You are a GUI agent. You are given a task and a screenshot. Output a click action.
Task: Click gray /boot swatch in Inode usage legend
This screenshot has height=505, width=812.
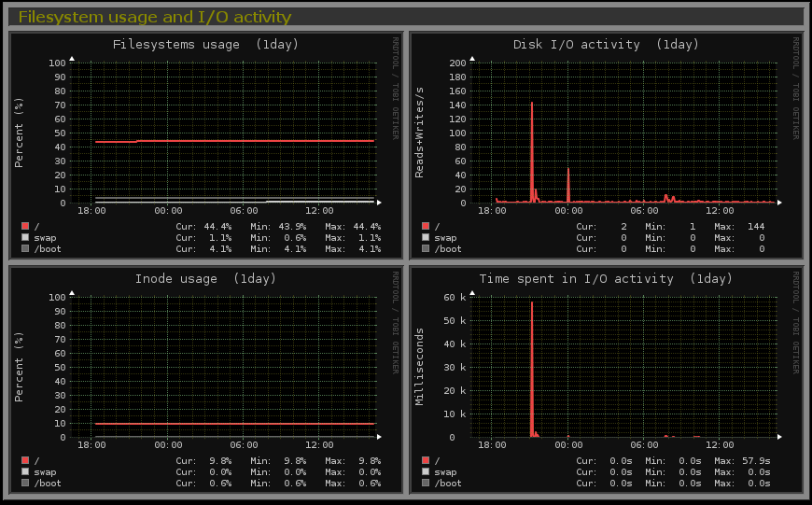point(25,483)
